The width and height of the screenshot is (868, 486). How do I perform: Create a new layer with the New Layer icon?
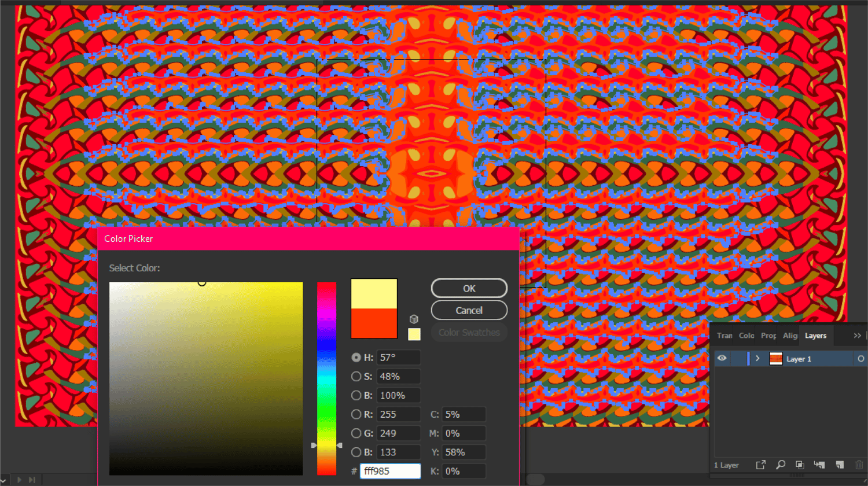839,465
